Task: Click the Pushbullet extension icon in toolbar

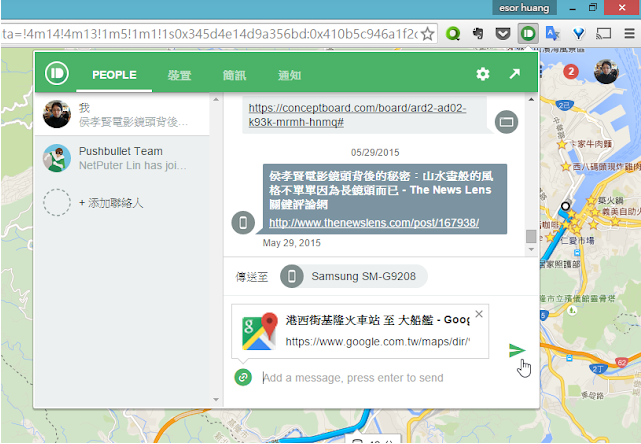Action: tap(528, 33)
